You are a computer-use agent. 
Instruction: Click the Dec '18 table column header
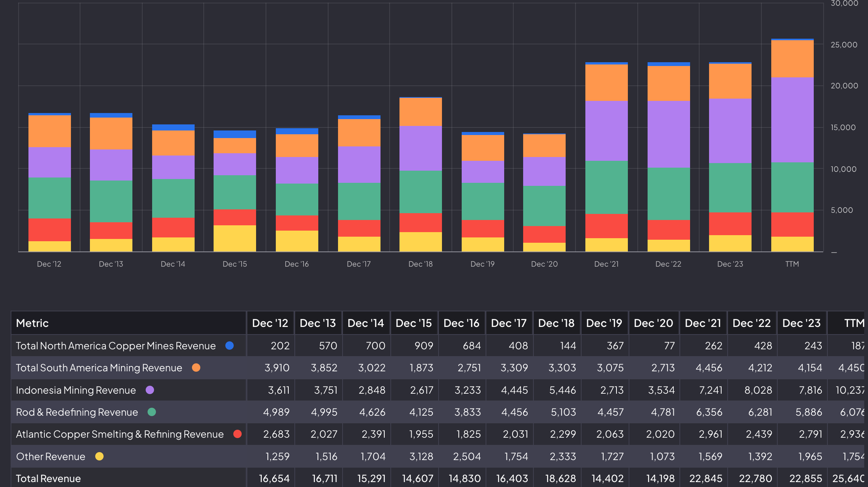(x=556, y=323)
